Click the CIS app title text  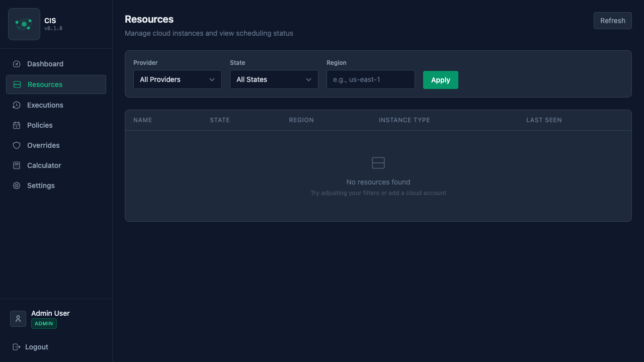point(50,21)
